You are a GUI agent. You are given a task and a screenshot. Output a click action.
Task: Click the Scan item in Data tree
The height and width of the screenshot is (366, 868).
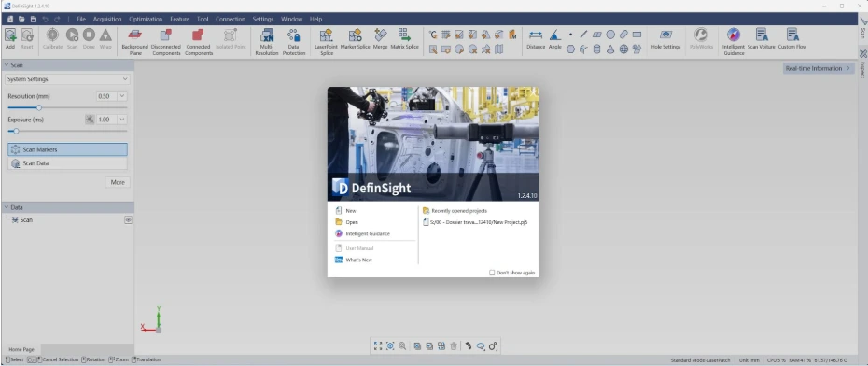click(26, 219)
